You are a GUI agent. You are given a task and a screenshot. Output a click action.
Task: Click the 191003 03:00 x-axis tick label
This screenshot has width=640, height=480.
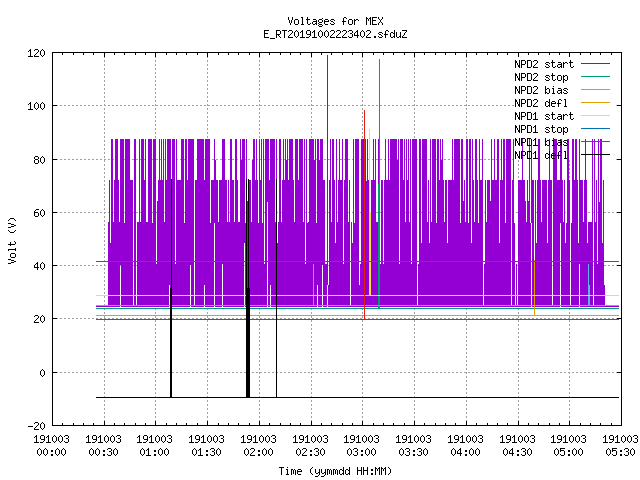361,446
